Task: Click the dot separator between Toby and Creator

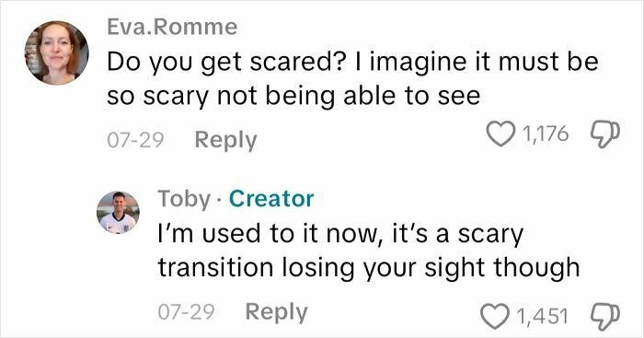Action: coord(219,201)
